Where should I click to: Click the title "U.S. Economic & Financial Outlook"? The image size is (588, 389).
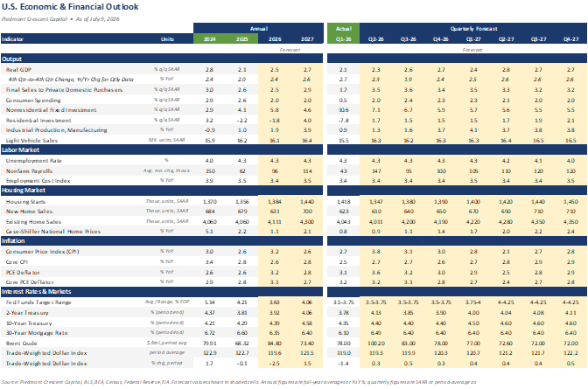click(x=70, y=7)
